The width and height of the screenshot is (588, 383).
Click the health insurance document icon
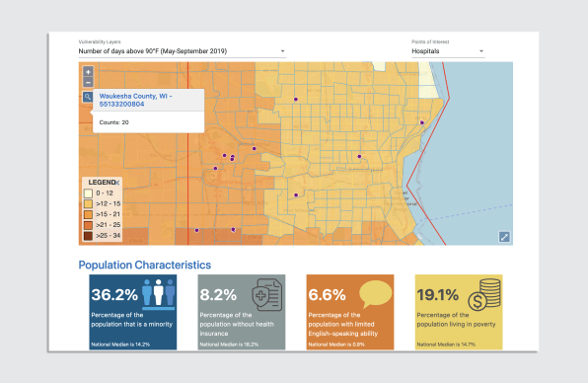click(x=267, y=295)
